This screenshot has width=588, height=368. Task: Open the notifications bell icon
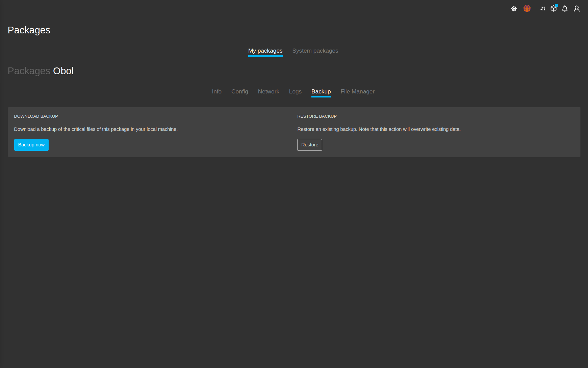point(565,9)
